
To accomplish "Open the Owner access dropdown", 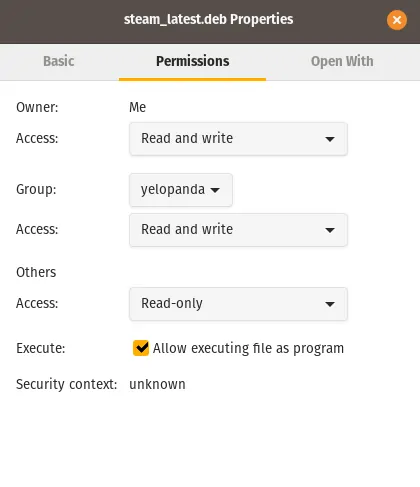I will [238, 139].
